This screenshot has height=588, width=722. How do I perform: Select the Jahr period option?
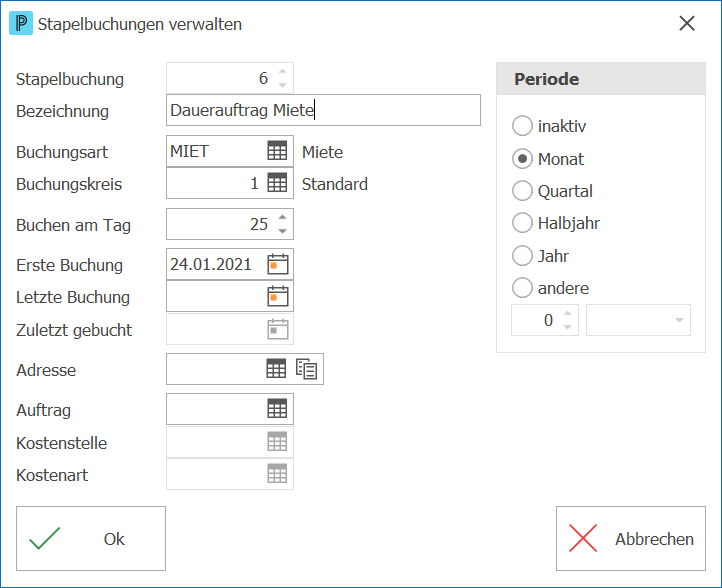pos(522,256)
